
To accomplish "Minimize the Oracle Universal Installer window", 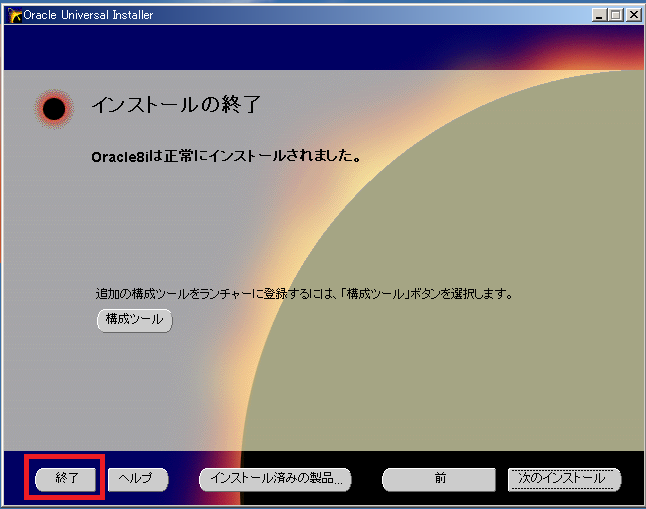I will [599, 15].
